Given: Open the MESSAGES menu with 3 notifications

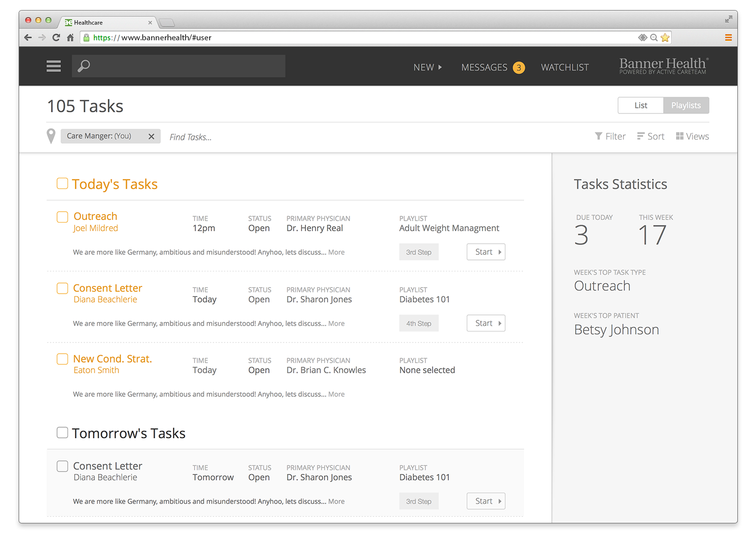Looking at the screenshot, I should coord(484,67).
